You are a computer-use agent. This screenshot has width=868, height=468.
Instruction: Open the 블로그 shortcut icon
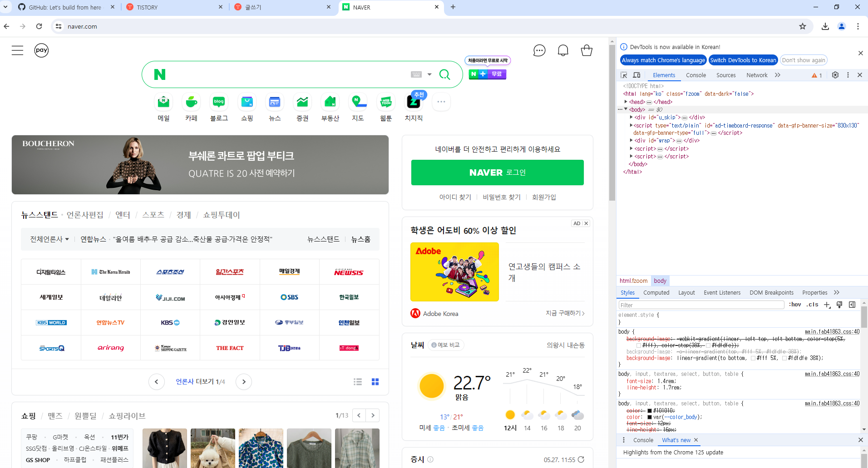pos(219,102)
